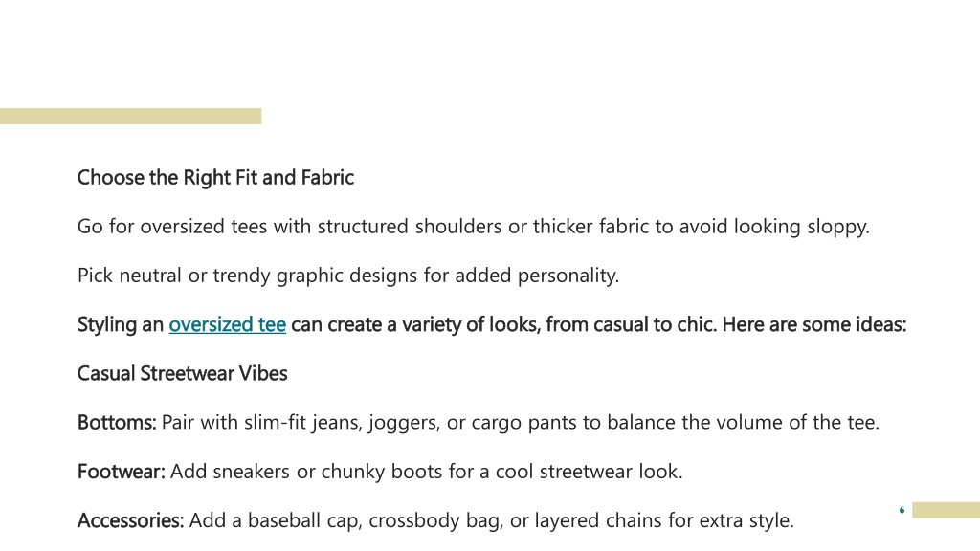Select the khaki bar beside the page number
The height and width of the screenshot is (551, 980).
[946, 511]
